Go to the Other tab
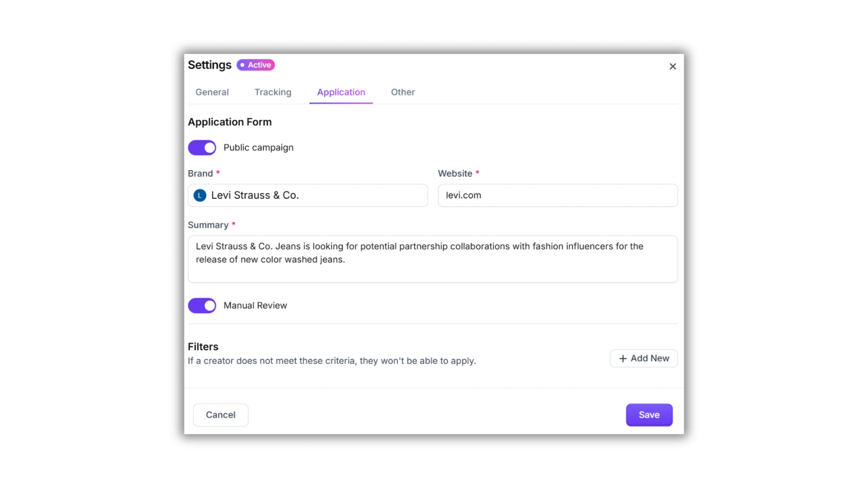The width and height of the screenshot is (868, 488). click(402, 92)
